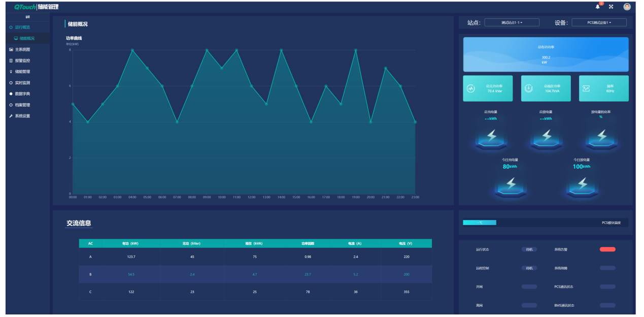The height and width of the screenshot is (317, 644).
Task: Go to 报警监控 in the sidebar
Action: [22, 60]
